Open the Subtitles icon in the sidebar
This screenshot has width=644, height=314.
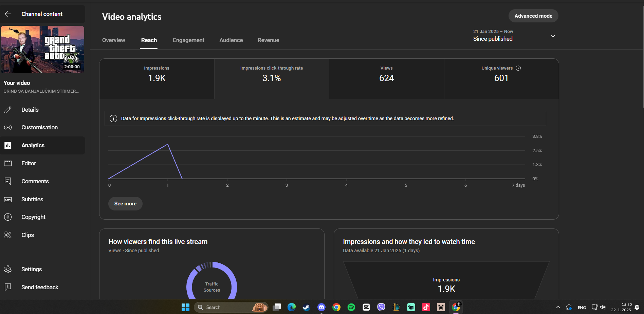point(8,199)
